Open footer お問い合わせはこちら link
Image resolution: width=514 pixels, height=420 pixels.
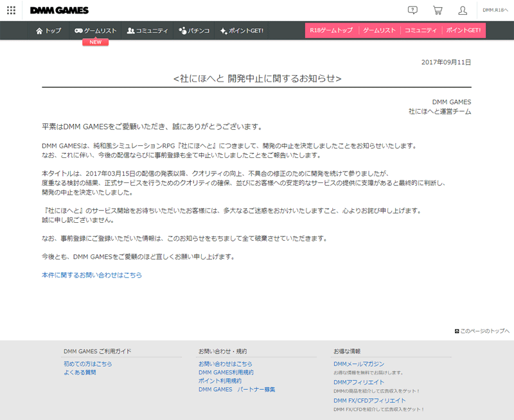[x=226, y=364]
